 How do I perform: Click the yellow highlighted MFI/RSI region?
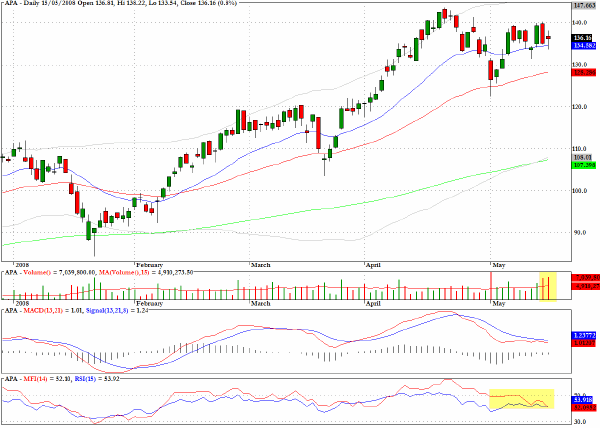[522, 399]
